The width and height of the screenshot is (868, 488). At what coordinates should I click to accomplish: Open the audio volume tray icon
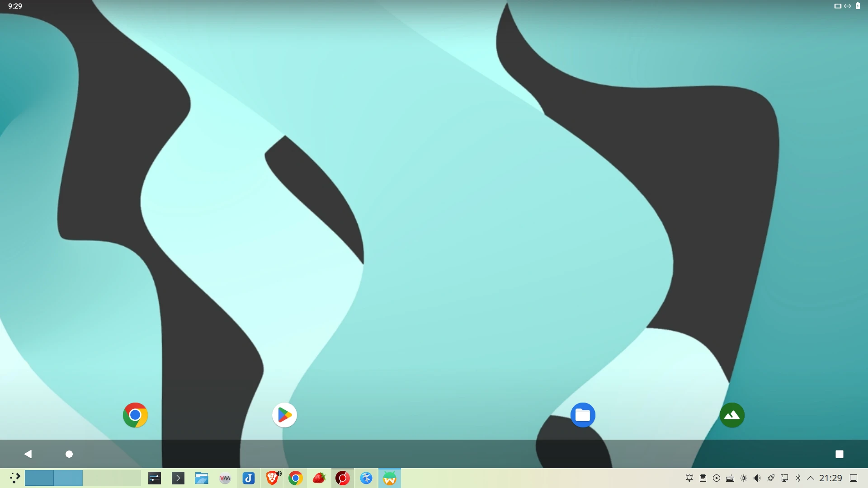click(x=757, y=478)
